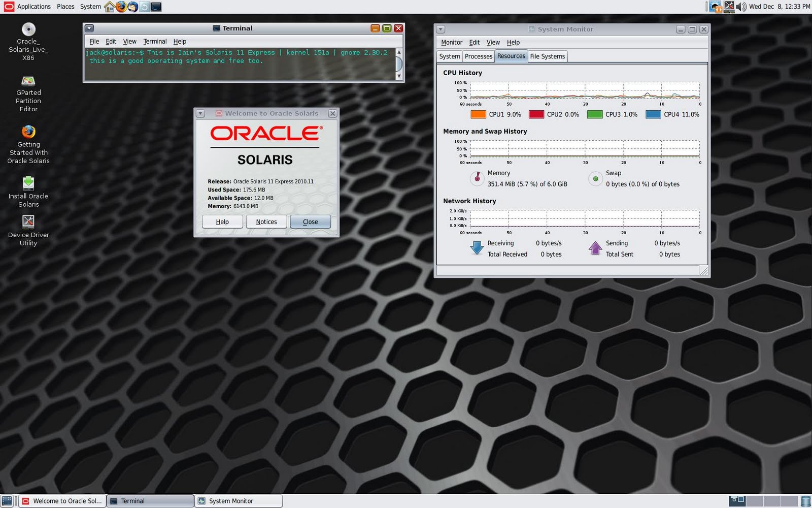812x508 pixels.
Task: Select the Device Driver Utility desktop icon
Action: click(28, 231)
